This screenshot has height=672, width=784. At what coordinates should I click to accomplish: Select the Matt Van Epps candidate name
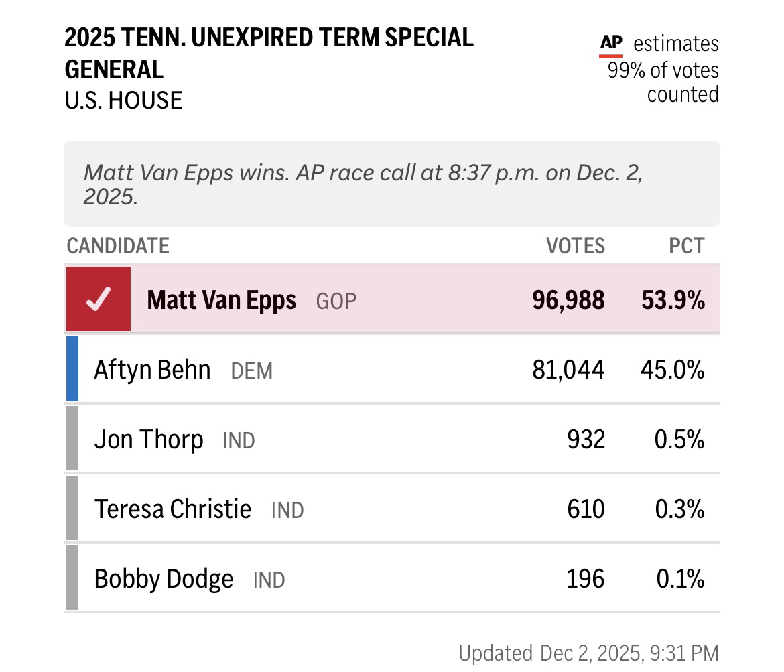pos(221,299)
